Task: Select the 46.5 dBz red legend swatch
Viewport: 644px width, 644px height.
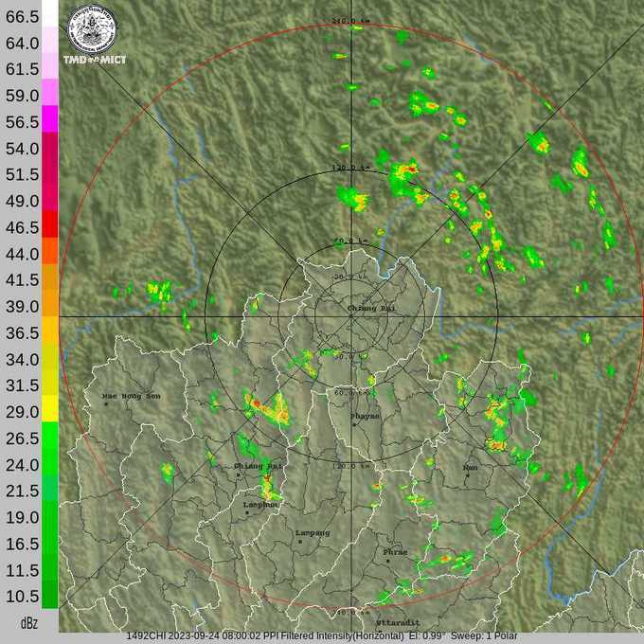Action: (49, 227)
